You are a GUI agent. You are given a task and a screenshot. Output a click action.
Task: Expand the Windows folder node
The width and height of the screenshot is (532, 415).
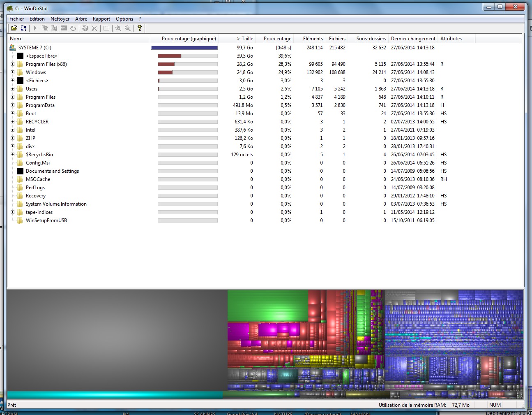(x=12, y=72)
